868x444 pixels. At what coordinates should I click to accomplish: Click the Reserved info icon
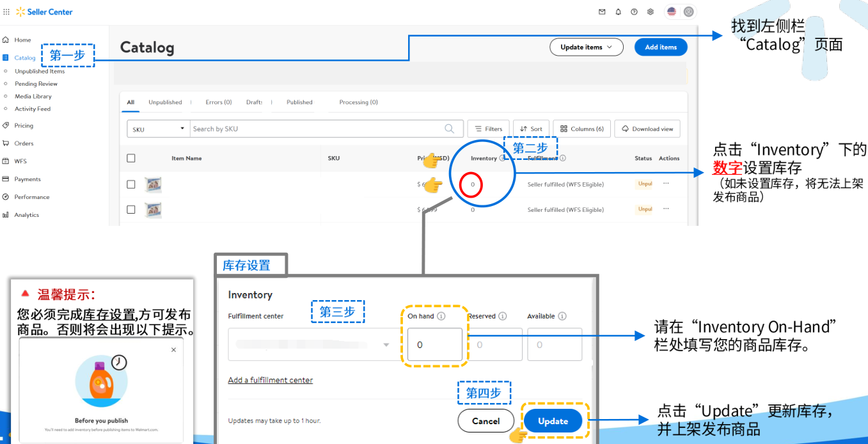click(503, 316)
